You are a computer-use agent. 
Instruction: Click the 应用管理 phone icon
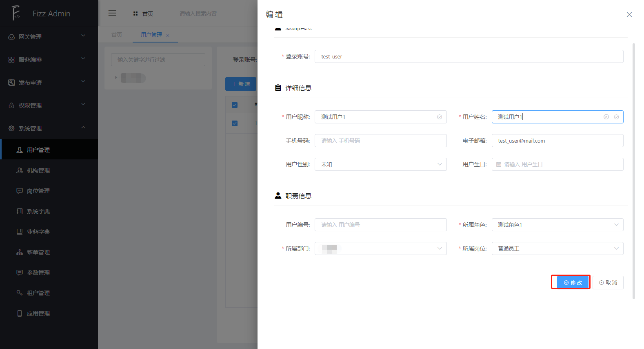tap(20, 313)
